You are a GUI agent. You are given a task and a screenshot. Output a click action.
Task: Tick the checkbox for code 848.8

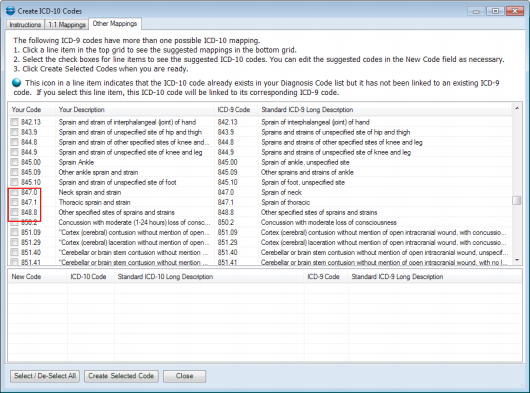[x=14, y=212]
